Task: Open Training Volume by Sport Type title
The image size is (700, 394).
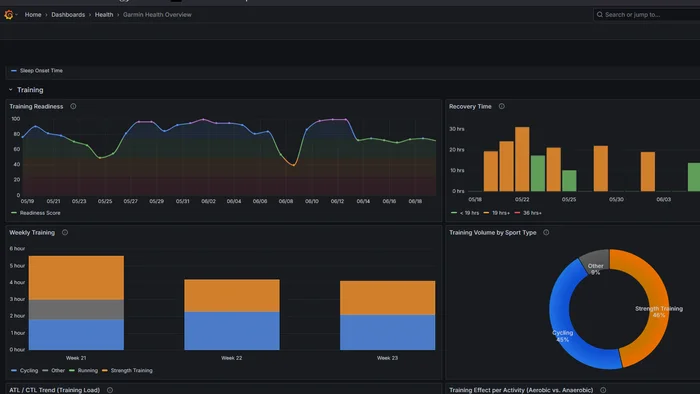Action: tap(493, 232)
